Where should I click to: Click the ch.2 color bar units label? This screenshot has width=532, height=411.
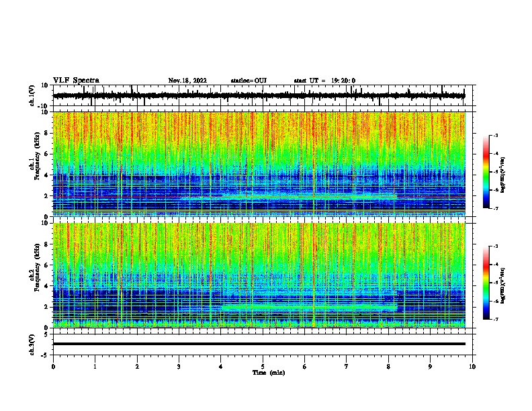(x=502, y=285)
